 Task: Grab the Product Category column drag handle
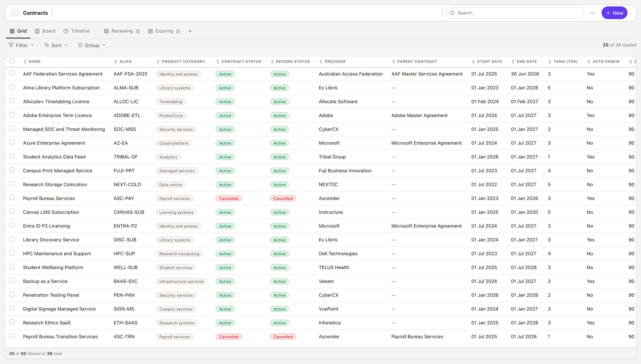pos(158,62)
